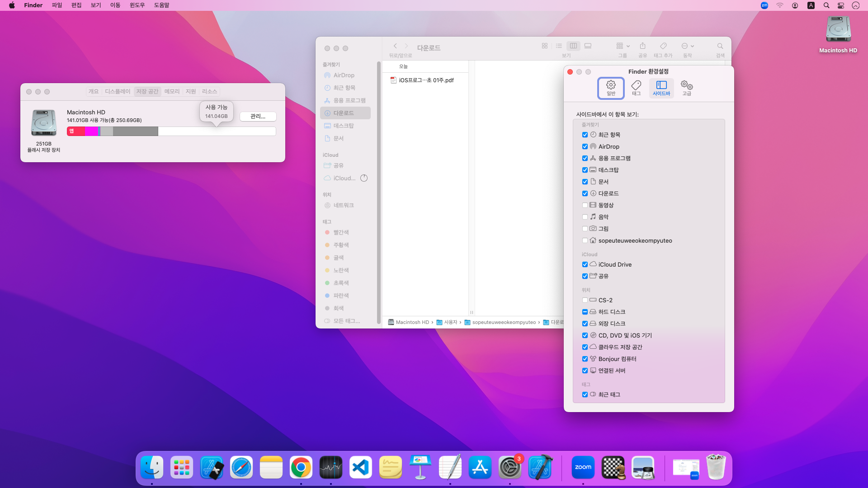Screen dimensions: 868x488
Task: Expand the 그룹 grouping dropdown
Action: [x=623, y=46]
